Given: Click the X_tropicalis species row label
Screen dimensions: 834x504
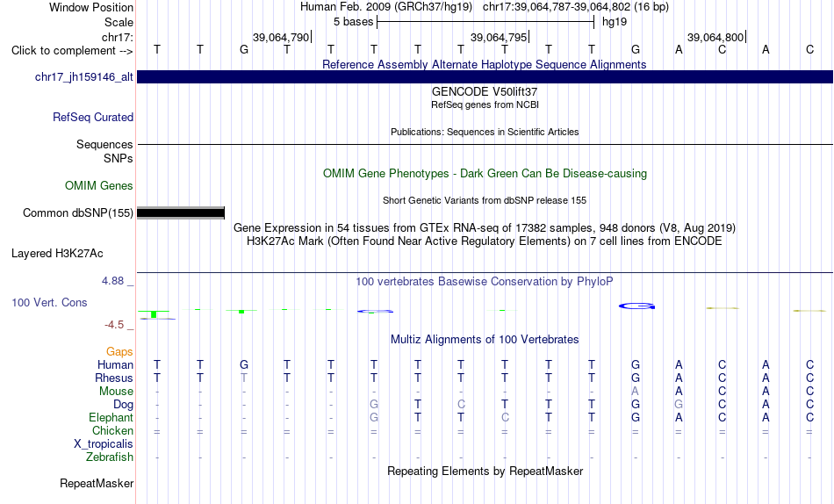Looking at the screenshot, I should pos(104,444).
